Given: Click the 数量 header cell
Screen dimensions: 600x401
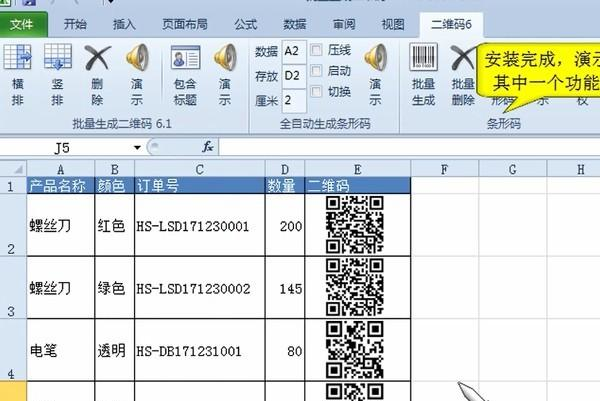Looking at the screenshot, I should coord(285,186).
